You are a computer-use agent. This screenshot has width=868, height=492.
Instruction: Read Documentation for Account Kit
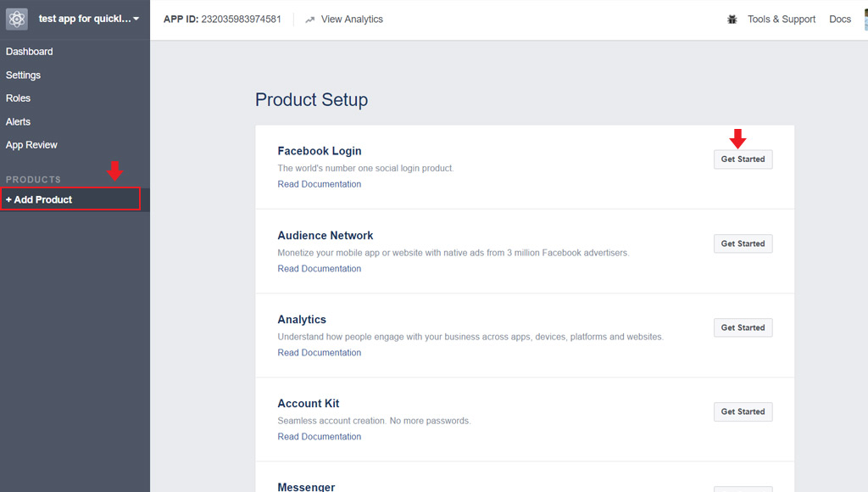pyautogui.click(x=320, y=437)
